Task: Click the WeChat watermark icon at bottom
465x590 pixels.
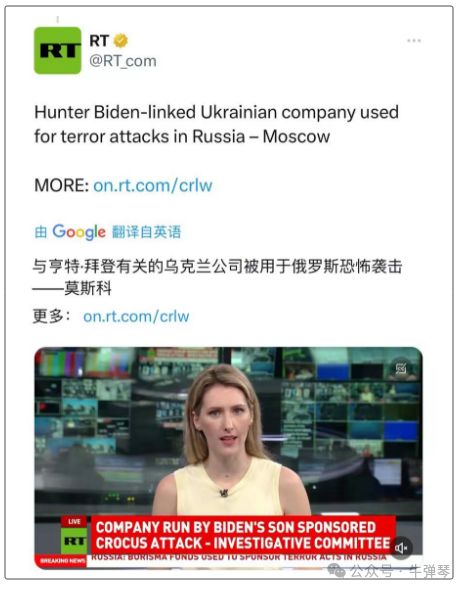Action: coord(336,570)
